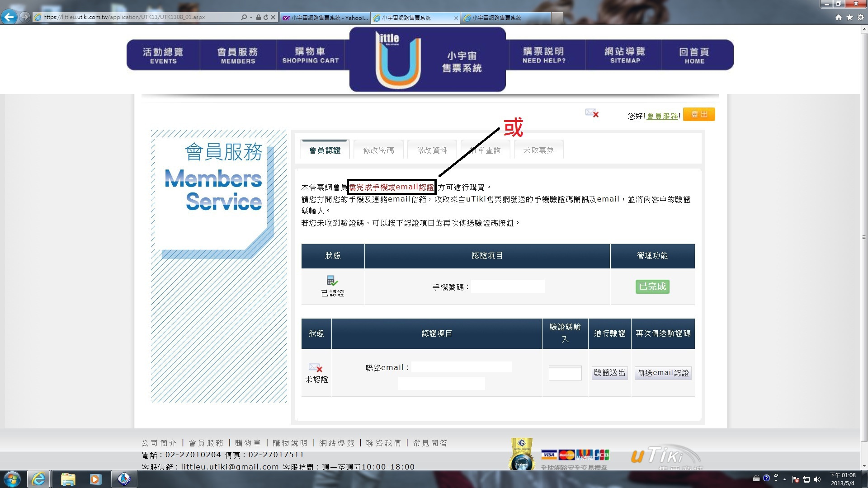Click unverified email envelope icon near greeting
The image size is (868, 488).
pyautogui.click(x=592, y=113)
